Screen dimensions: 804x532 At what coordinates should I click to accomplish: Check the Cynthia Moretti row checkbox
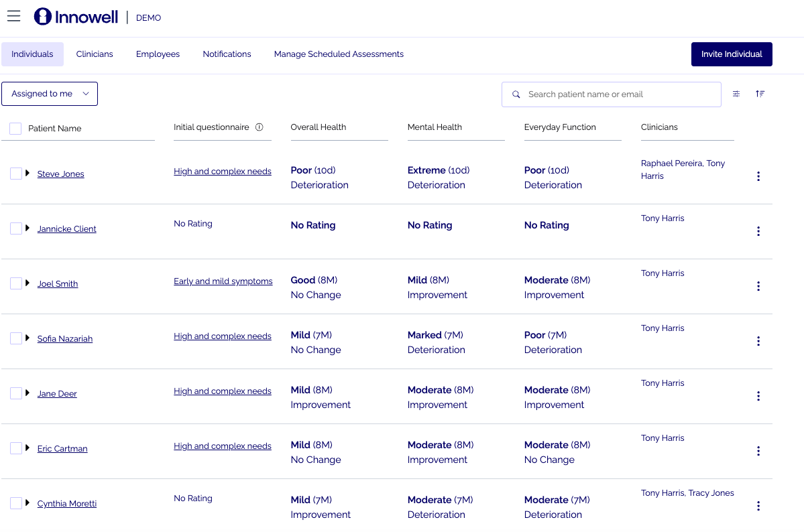(x=16, y=503)
